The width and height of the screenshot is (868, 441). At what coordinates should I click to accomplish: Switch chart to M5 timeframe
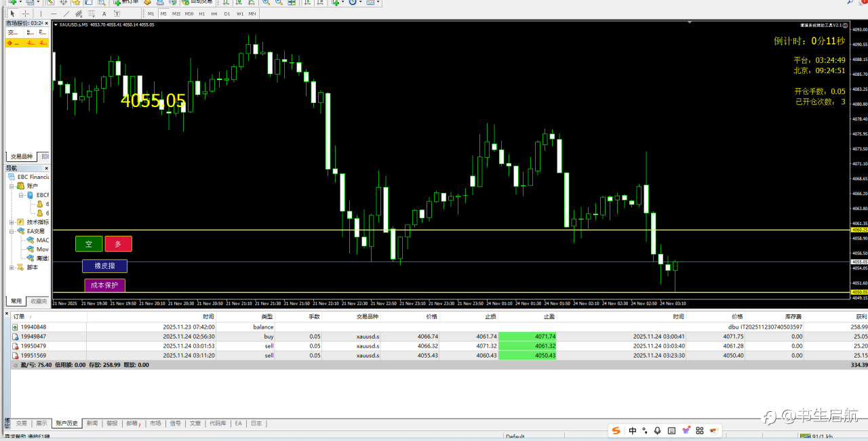click(x=163, y=14)
